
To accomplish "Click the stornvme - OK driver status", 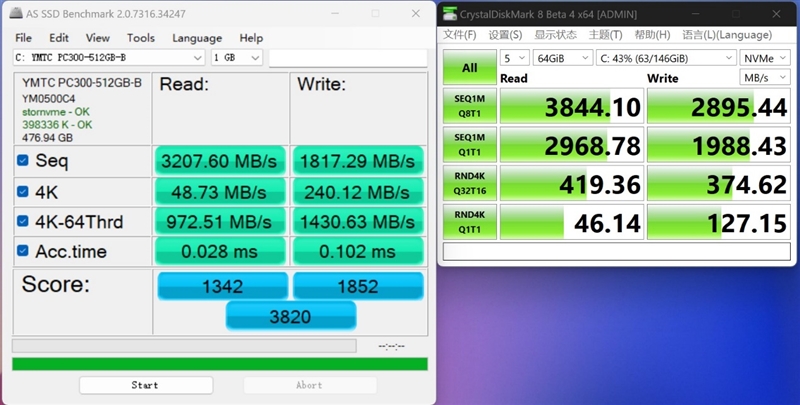I will (56, 112).
